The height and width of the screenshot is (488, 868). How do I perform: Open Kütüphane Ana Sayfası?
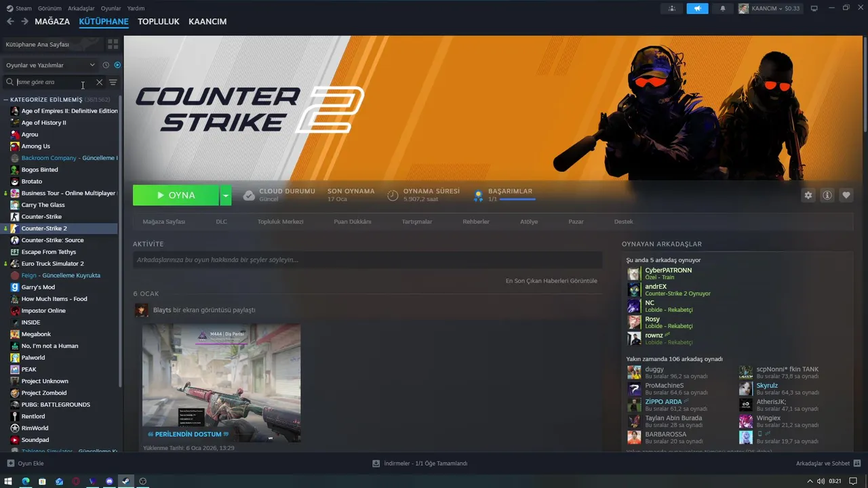pos(53,44)
